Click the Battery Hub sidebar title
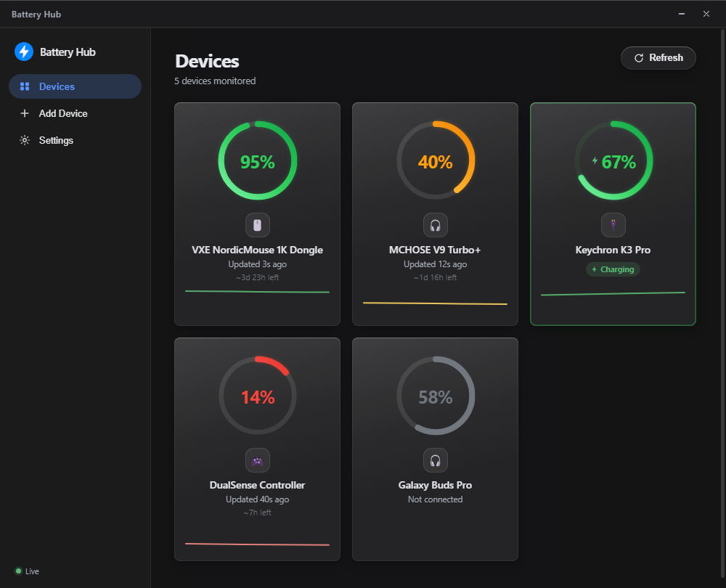Screen dimensions: 726x588 [x=68, y=52]
